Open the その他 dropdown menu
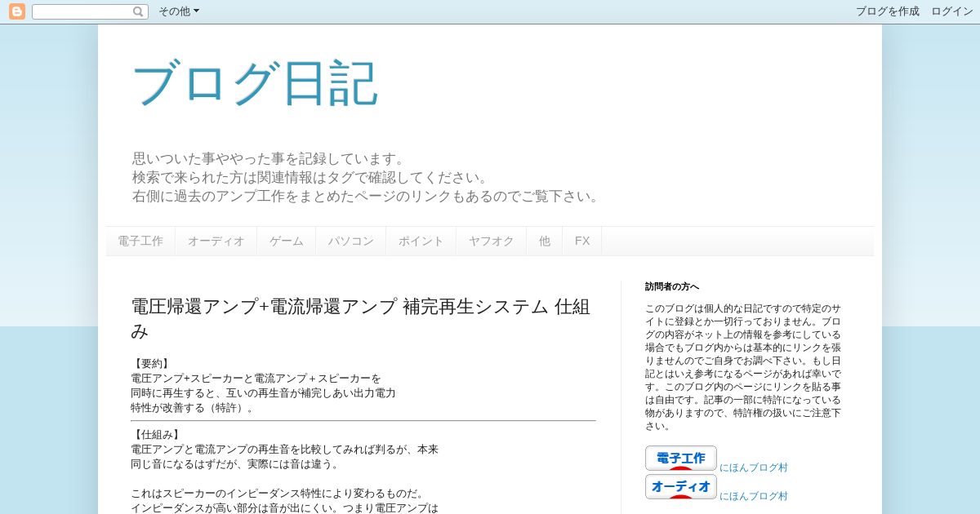Image resolution: width=980 pixels, height=514 pixels. (178, 11)
